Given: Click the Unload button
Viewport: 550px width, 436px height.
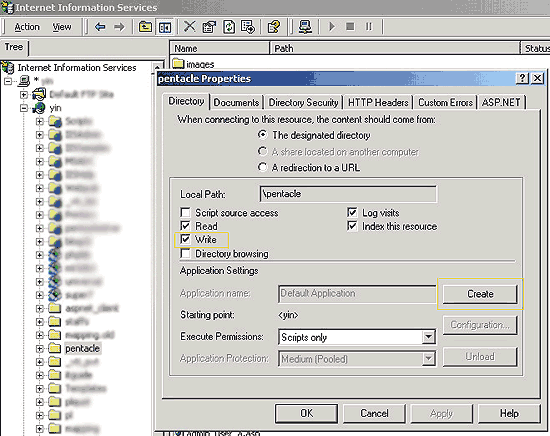Looking at the screenshot, I should pos(480,357).
